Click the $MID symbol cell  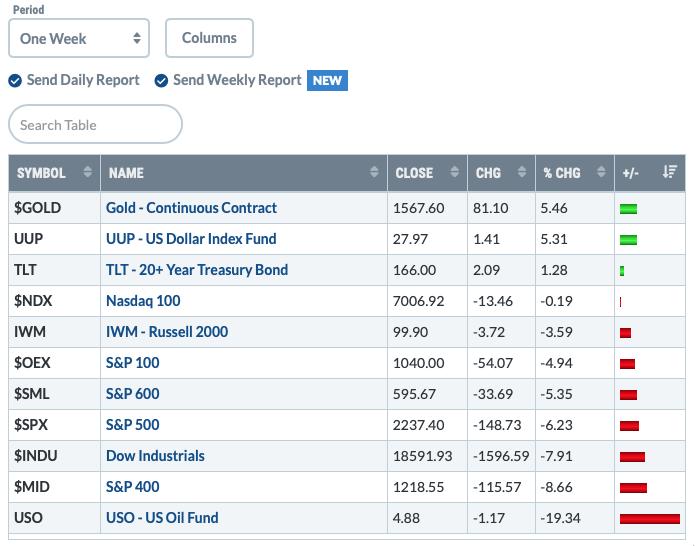coord(55,487)
